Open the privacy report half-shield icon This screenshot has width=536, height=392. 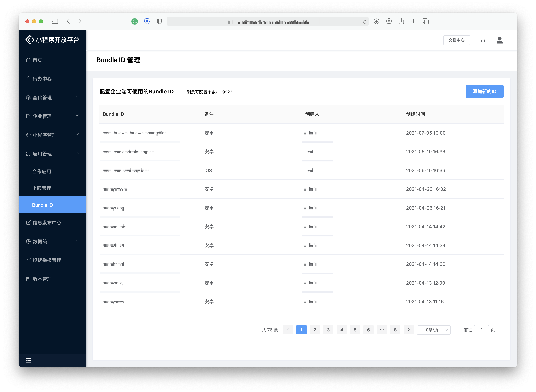click(x=159, y=21)
